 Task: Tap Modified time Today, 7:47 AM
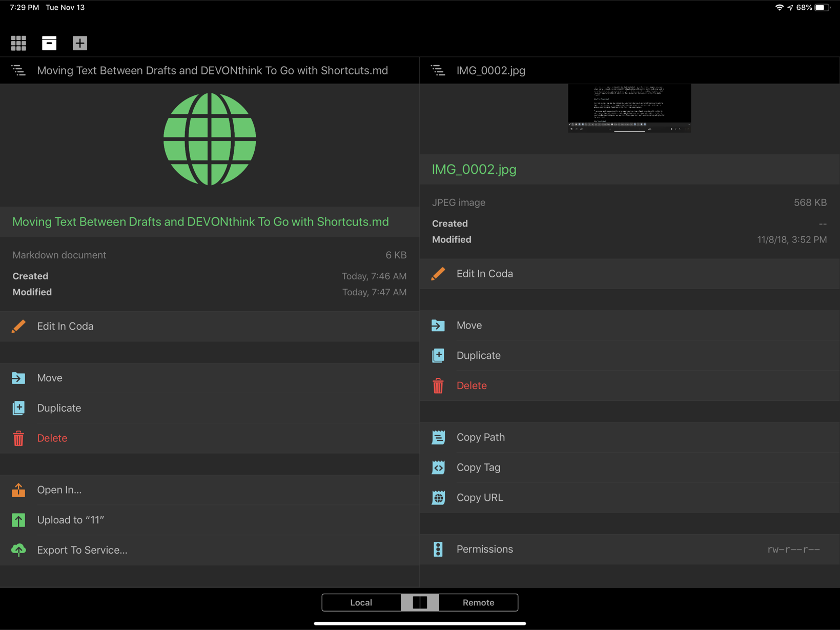coord(374,292)
